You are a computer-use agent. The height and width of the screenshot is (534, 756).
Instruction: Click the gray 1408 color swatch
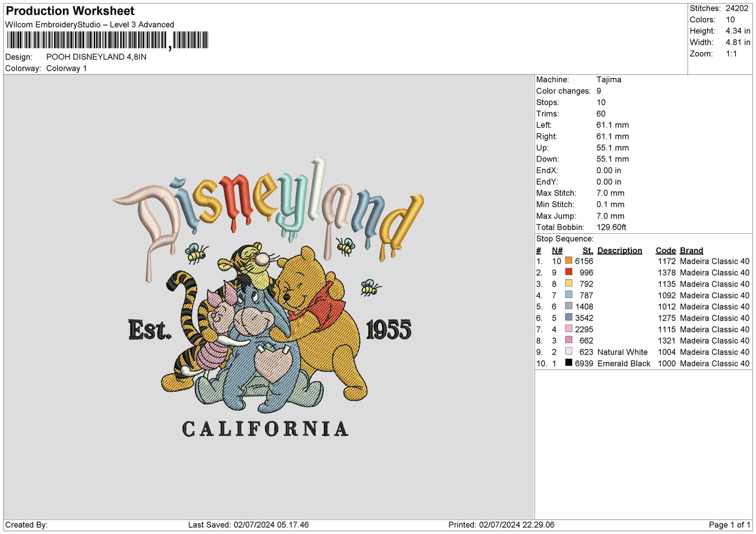point(569,306)
